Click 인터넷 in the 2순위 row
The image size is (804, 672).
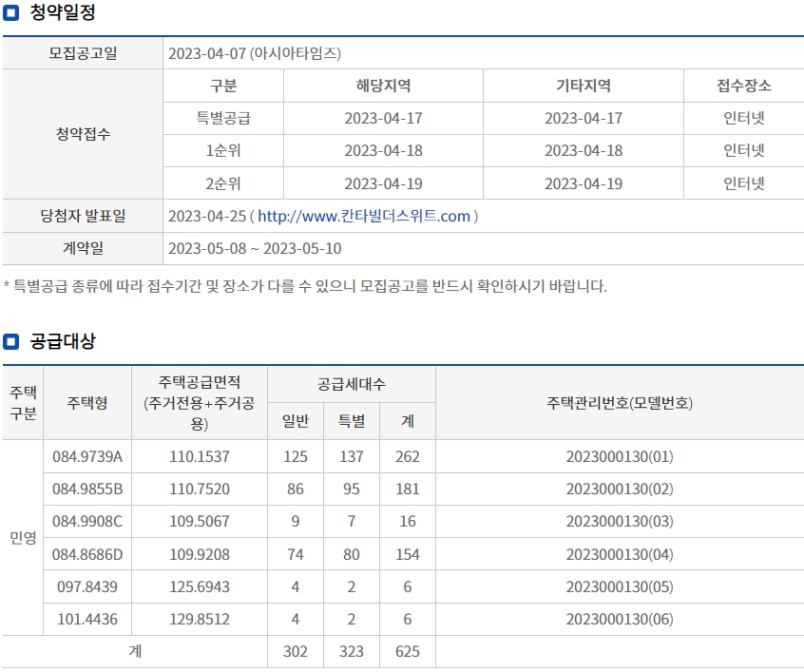pos(744,183)
